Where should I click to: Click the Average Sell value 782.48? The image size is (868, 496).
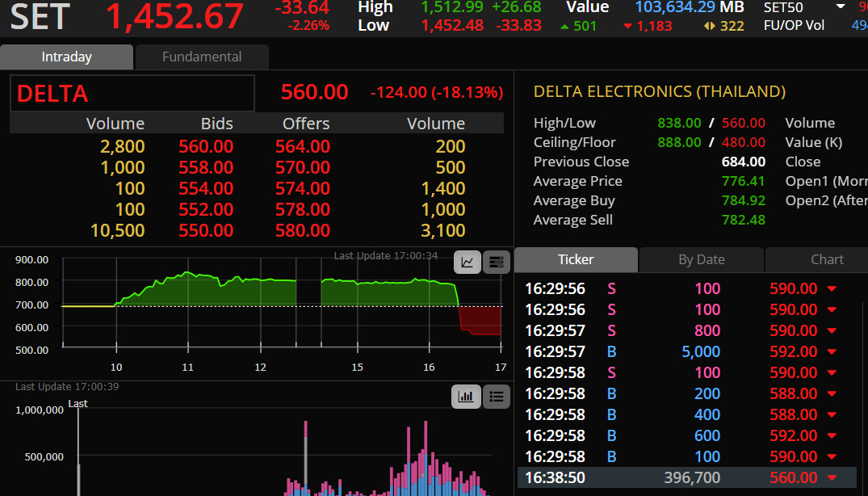coord(744,221)
